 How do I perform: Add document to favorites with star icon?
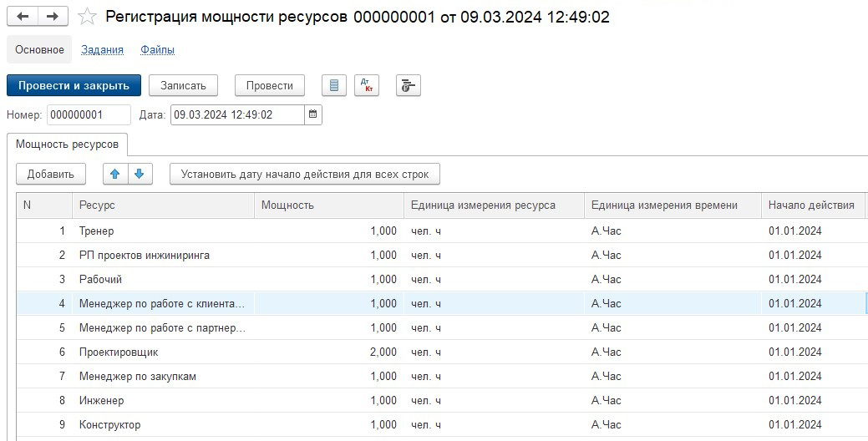[87, 17]
